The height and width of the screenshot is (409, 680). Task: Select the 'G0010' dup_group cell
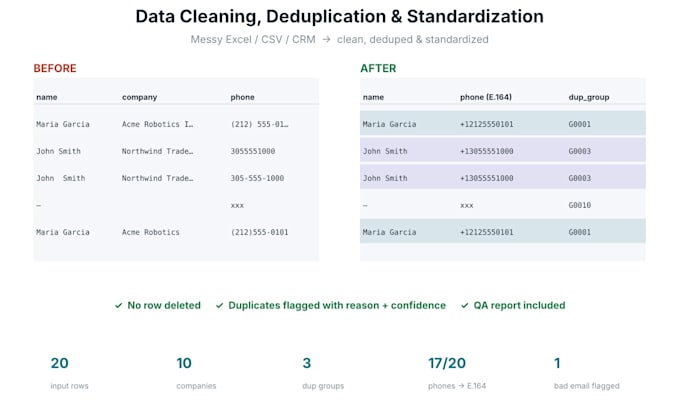click(x=580, y=205)
